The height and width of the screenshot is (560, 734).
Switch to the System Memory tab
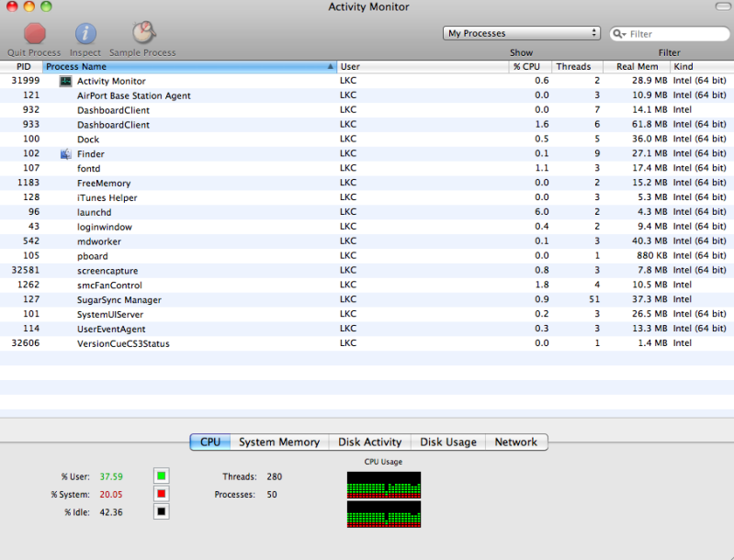(x=279, y=442)
